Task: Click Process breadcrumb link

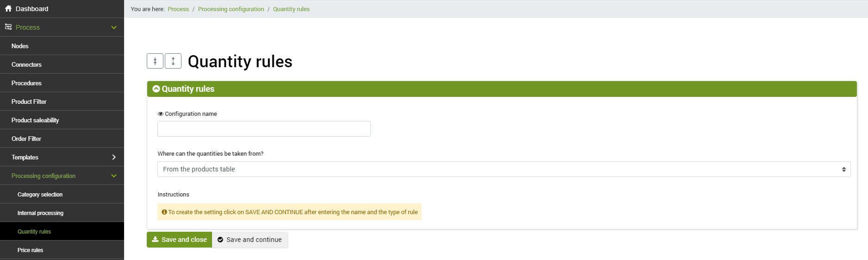Action: (178, 9)
